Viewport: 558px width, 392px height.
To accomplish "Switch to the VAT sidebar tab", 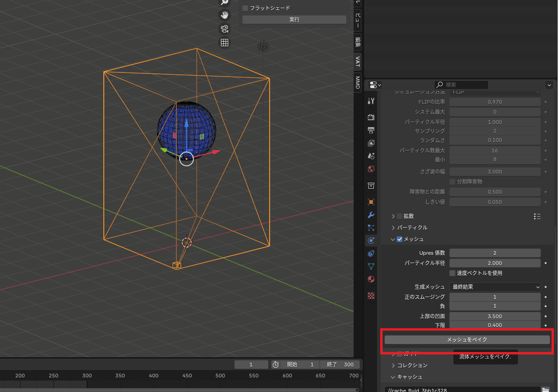I will (357, 61).
